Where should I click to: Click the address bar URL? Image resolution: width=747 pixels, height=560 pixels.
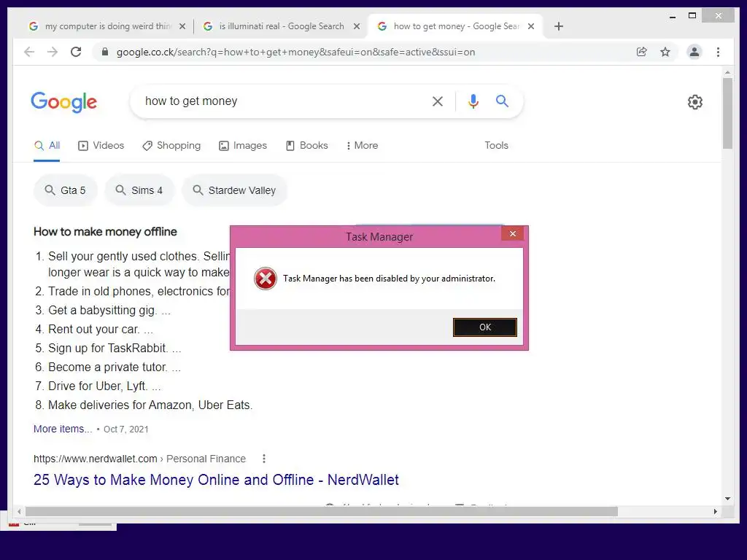click(295, 52)
